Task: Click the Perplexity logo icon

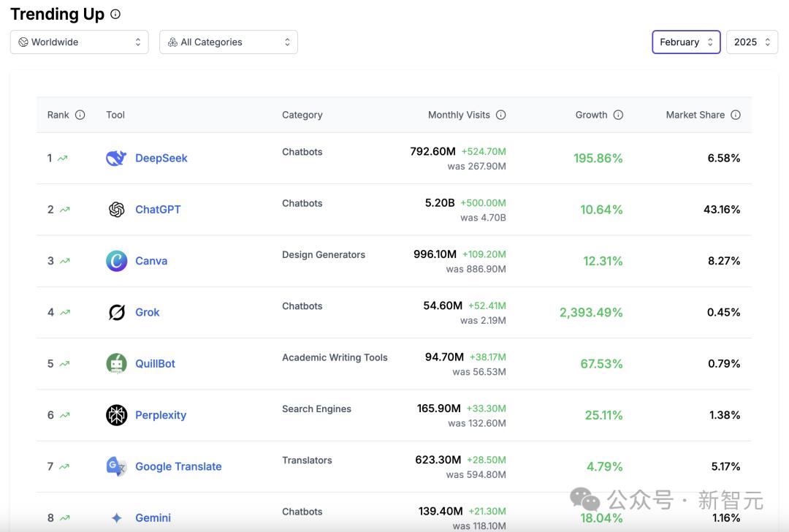Action: 116,415
